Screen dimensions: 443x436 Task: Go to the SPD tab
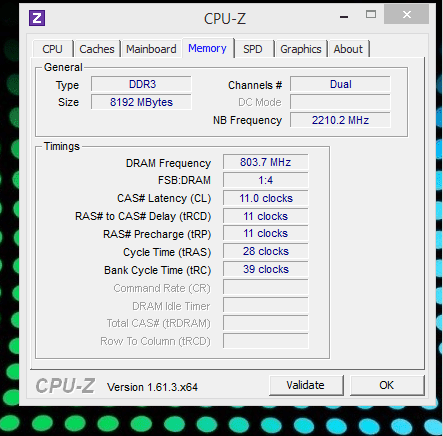coord(253,49)
